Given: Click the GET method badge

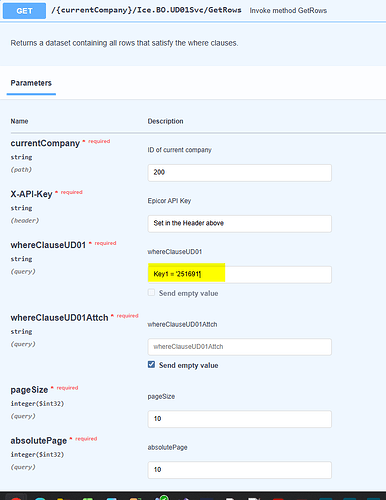Looking at the screenshot, I should coord(24,11).
